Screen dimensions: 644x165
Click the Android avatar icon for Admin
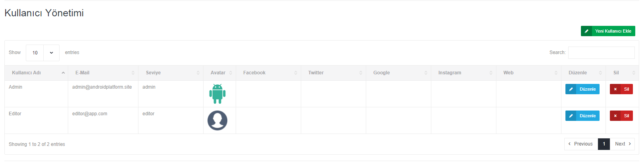pos(217,94)
